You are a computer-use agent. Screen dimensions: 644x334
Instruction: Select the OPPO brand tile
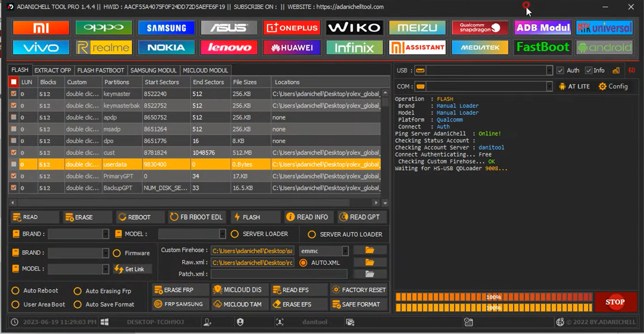[x=104, y=28]
